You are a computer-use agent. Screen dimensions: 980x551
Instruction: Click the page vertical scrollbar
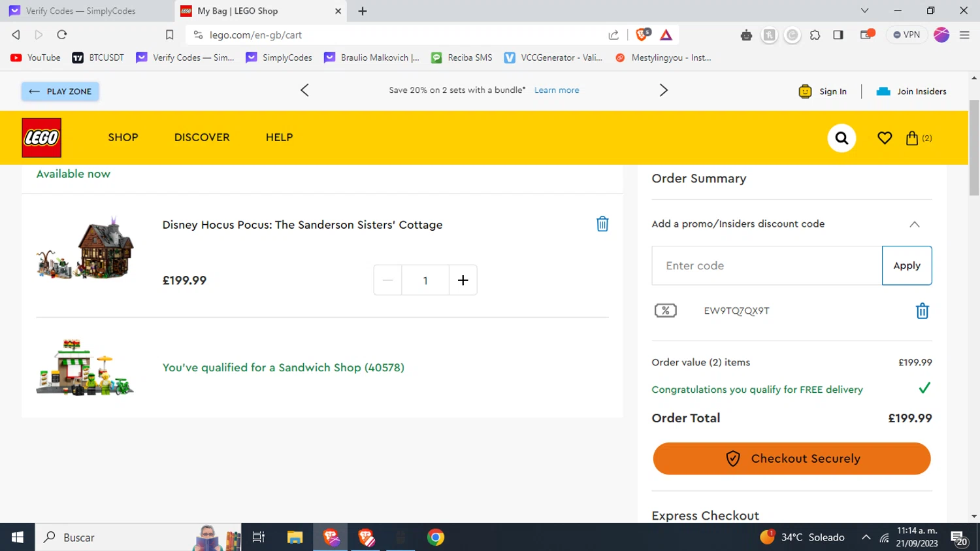point(974,147)
